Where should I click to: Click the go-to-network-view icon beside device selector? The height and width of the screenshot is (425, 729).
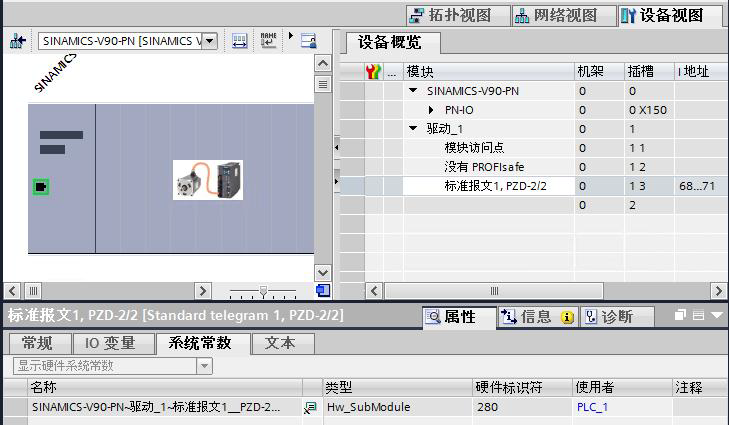[18, 41]
